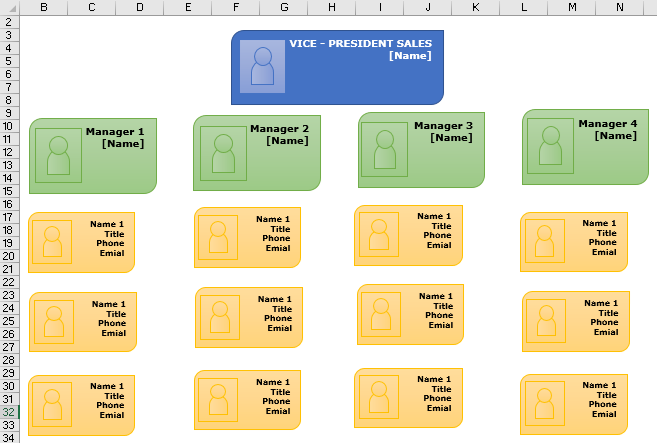This screenshot has height=443, width=657.
Task: Click the "Manager 4" label
Action: pyautogui.click(x=608, y=124)
